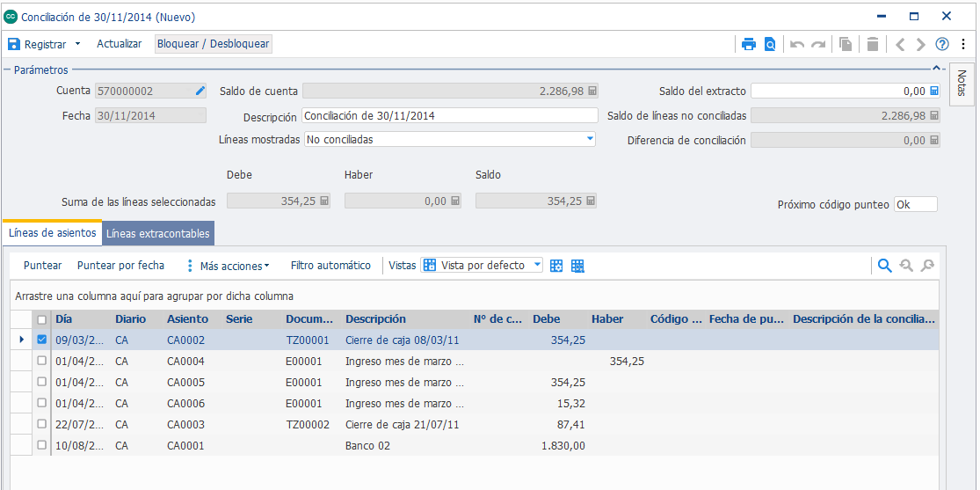Click the magnifier search icon above grid

(884, 266)
